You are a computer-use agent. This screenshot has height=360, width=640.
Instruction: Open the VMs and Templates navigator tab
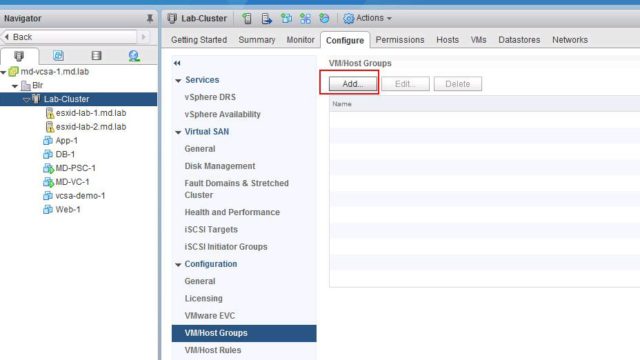click(58, 56)
